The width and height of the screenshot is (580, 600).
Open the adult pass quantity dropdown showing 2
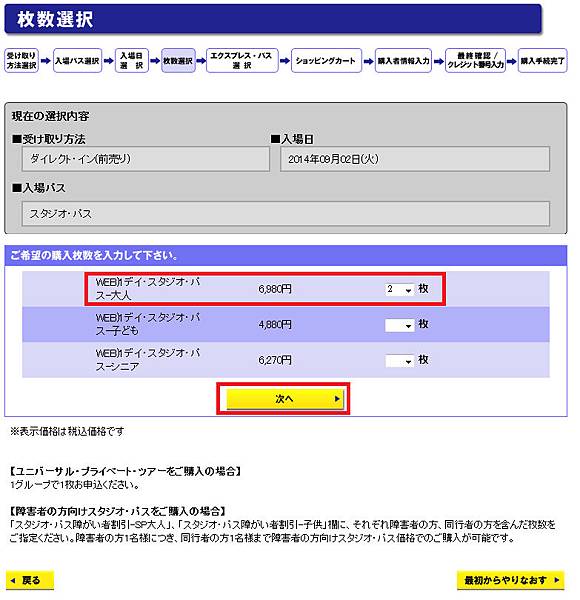[x=399, y=289]
